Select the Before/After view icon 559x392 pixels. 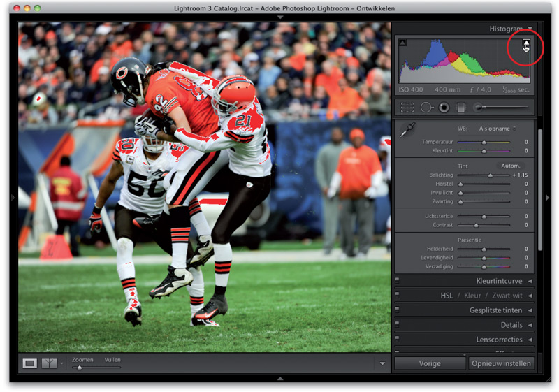click(49, 363)
